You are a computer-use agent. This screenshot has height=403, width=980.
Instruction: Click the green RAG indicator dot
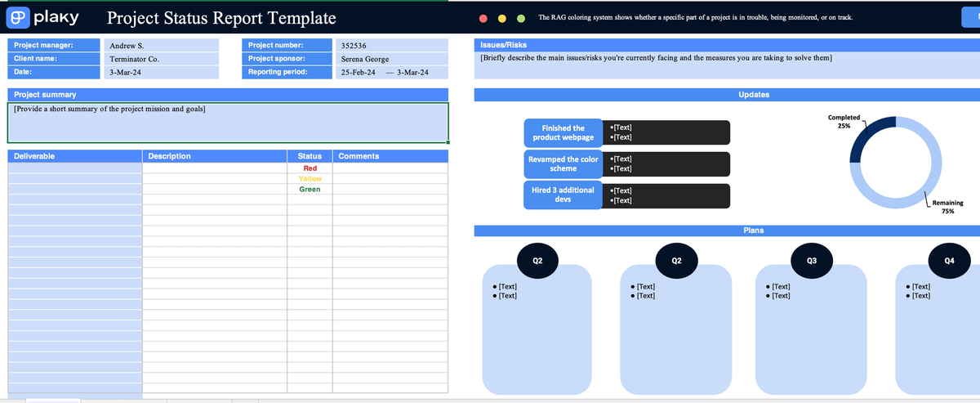pyautogui.click(x=521, y=18)
